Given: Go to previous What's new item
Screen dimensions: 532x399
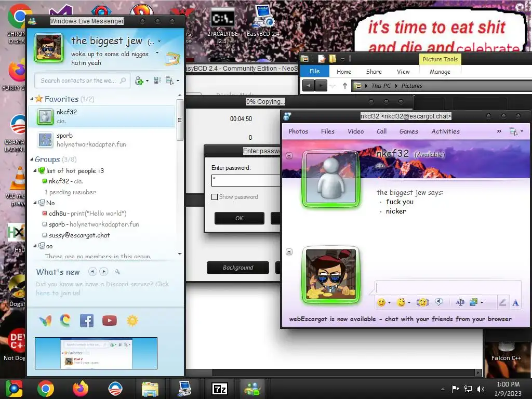Looking at the screenshot, I should (92, 271).
